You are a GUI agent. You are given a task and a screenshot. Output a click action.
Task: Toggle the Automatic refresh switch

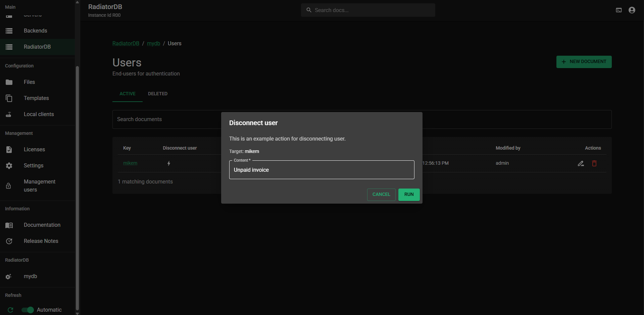28,310
